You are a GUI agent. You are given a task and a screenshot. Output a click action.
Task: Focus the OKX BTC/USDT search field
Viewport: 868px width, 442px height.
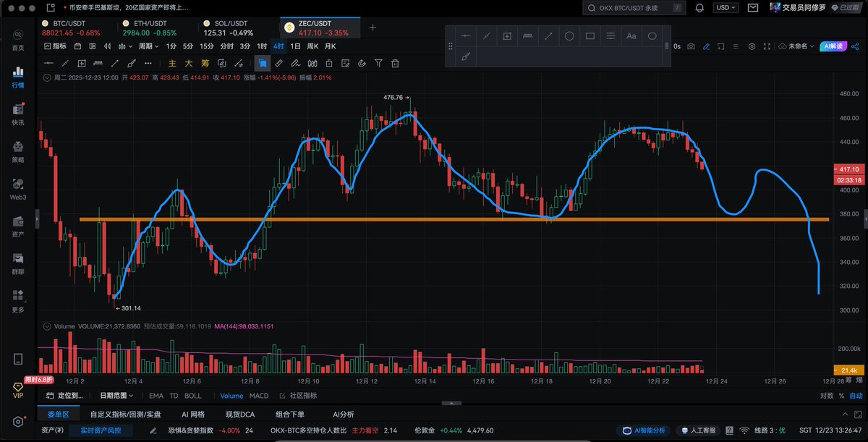pos(634,7)
